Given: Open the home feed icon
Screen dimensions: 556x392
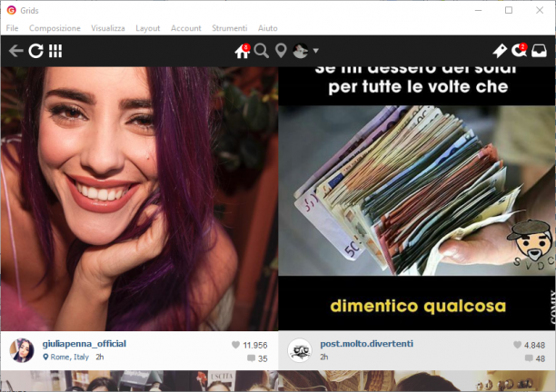Looking at the screenshot, I should coord(243,51).
